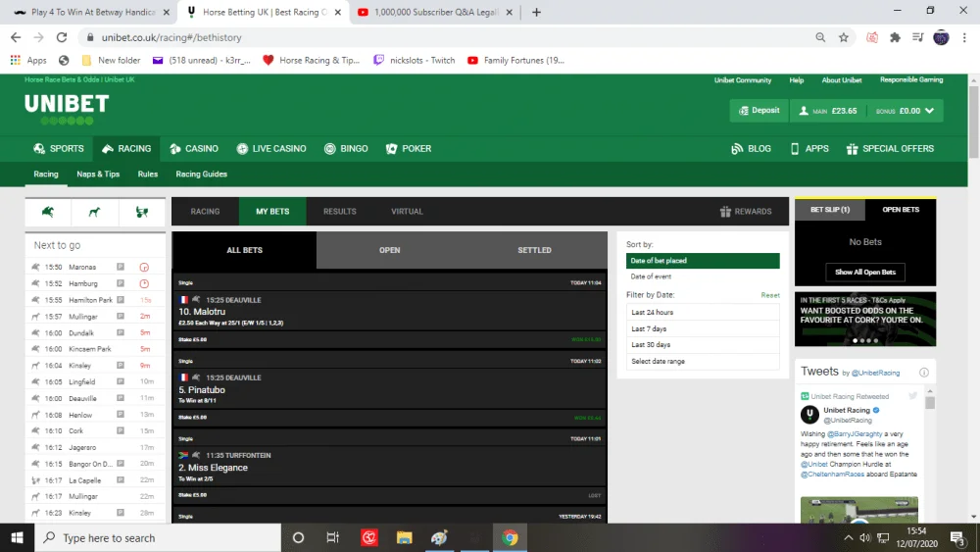Choose Select date range filter

coord(703,362)
